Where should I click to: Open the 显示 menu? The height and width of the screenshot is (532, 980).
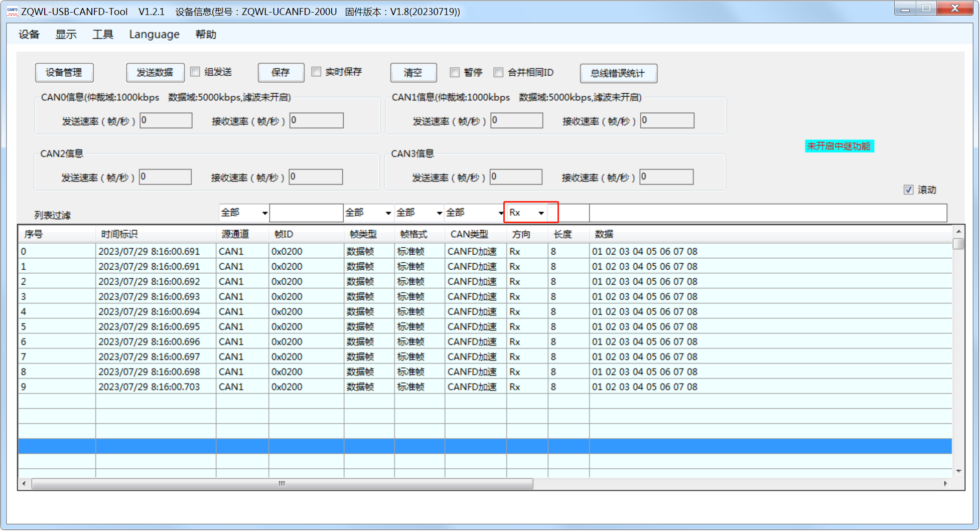click(x=66, y=35)
